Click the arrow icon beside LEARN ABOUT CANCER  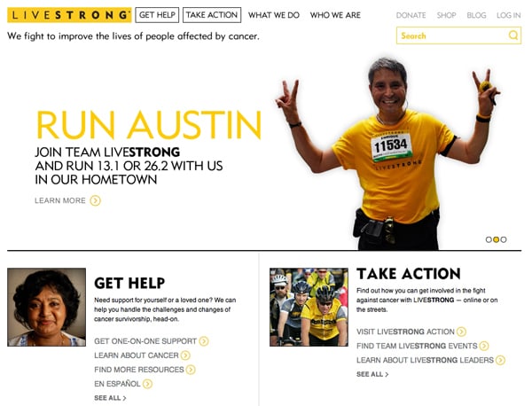185,355
